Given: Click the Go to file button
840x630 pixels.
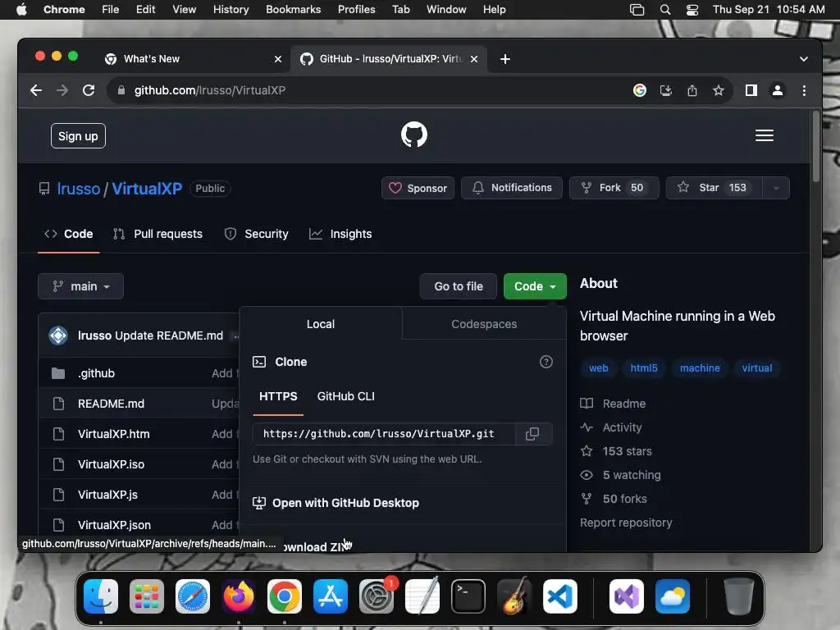Looking at the screenshot, I should point(459,286).
